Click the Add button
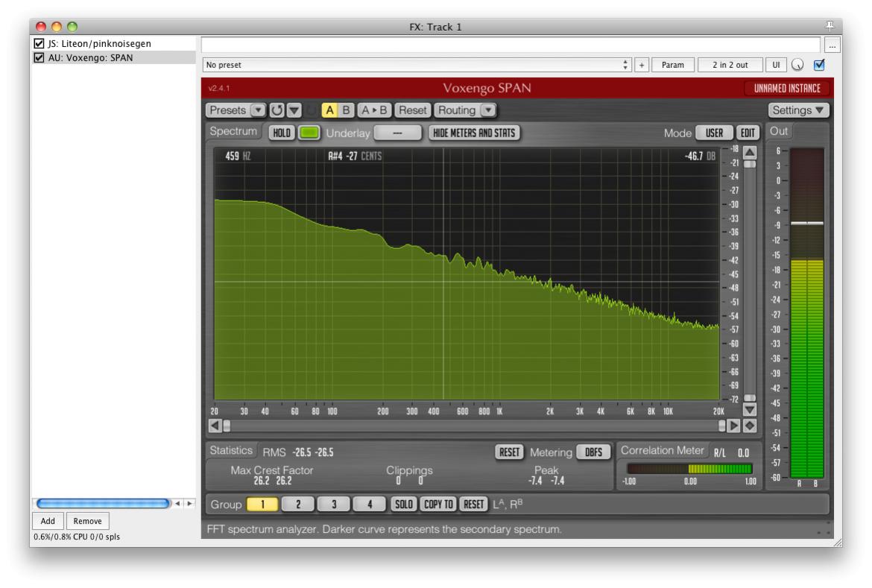The width and height of the screenshot is (872, 588). point(48,521)
